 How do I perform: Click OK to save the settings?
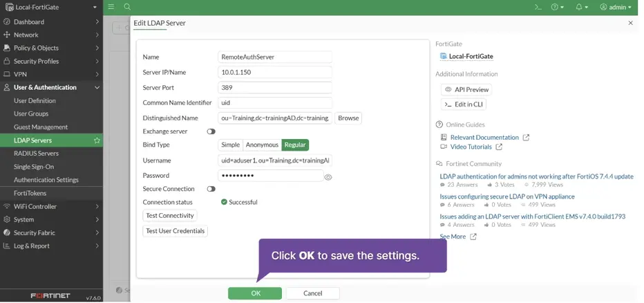255,293
